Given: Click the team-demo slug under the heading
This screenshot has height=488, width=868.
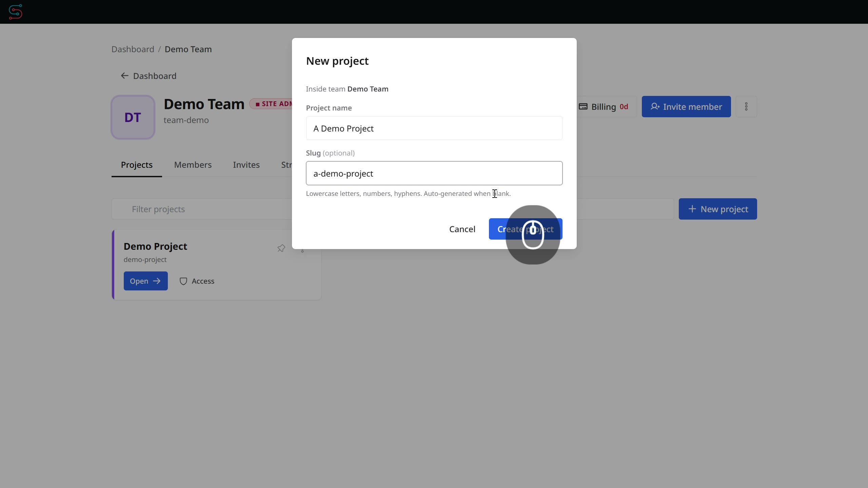Looking at the screenshot, I should tap(186, 120).
